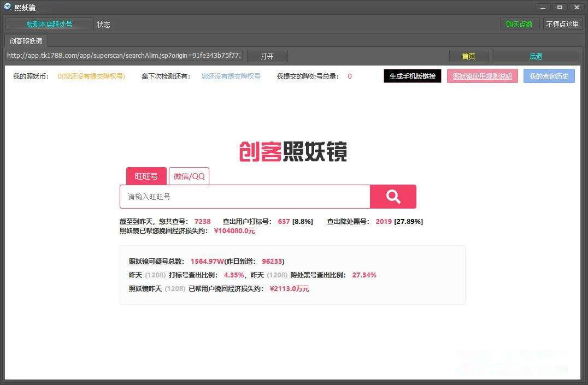The image size is (588, 385).
Task: Open 不懂点这里 help
Action: click(562, 23)
